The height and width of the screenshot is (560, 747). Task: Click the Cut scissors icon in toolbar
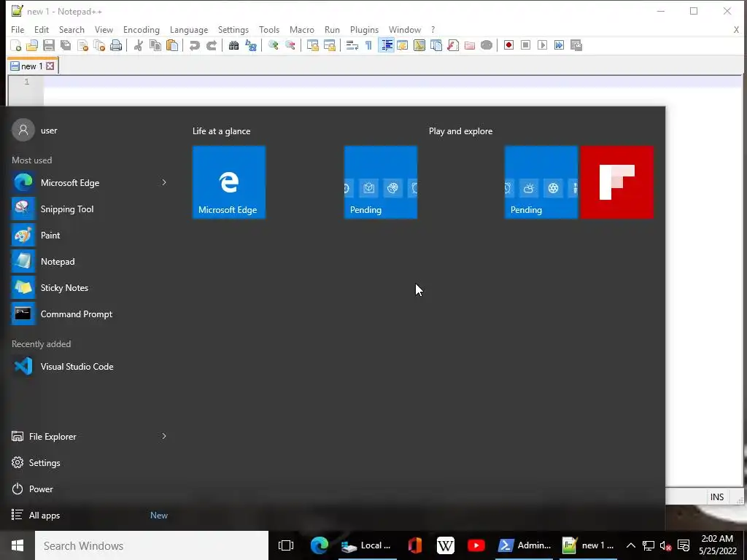pos(138,45)
